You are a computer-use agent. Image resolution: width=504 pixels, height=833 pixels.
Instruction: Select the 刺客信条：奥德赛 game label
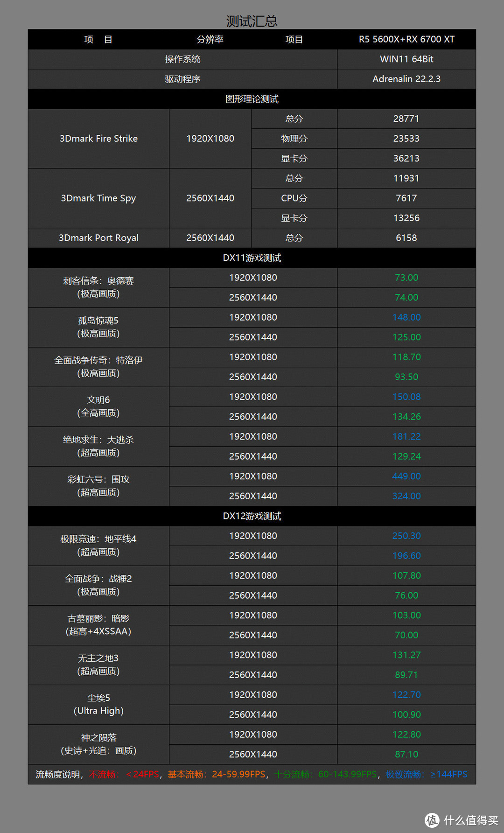click(x=98, y=281)
